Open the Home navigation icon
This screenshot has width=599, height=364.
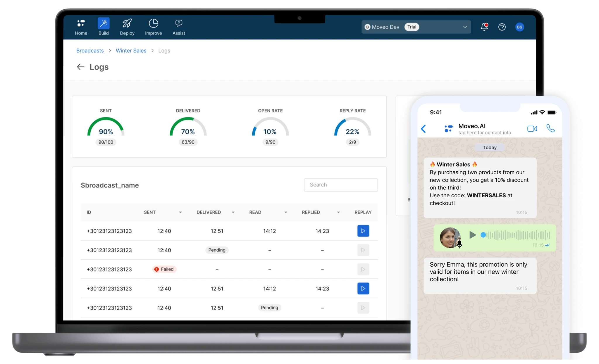(x=81, y=23)
